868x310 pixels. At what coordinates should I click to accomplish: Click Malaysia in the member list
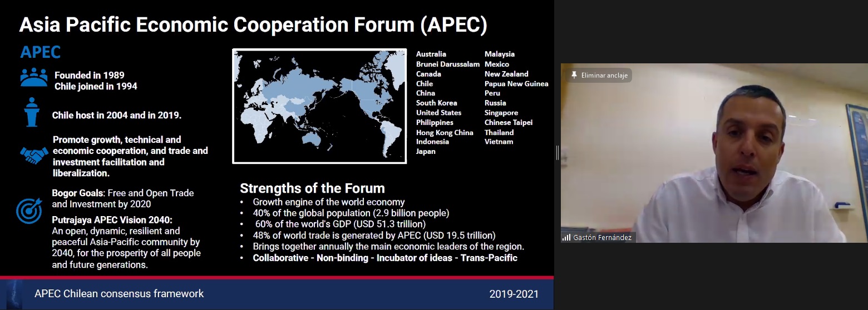tap(500, 54)
